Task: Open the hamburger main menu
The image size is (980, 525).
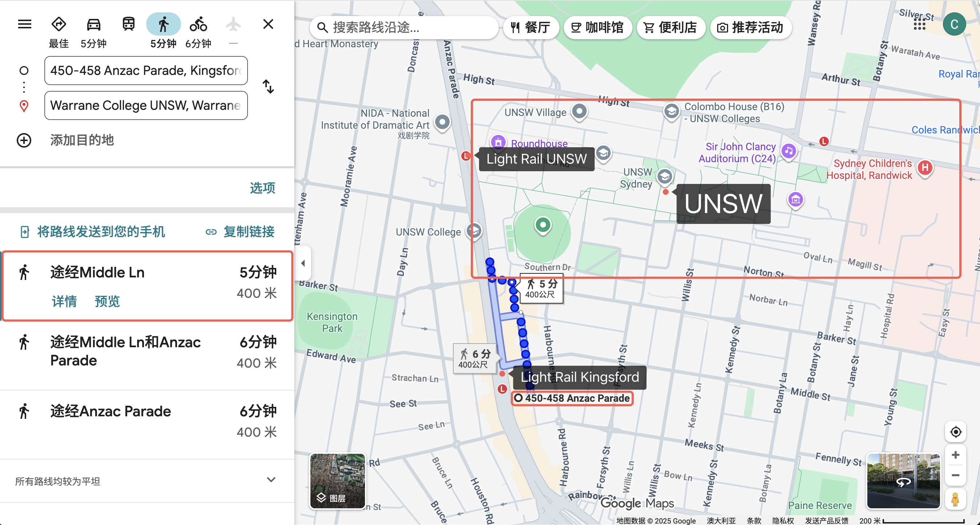Action: click(x=25, y=24)
